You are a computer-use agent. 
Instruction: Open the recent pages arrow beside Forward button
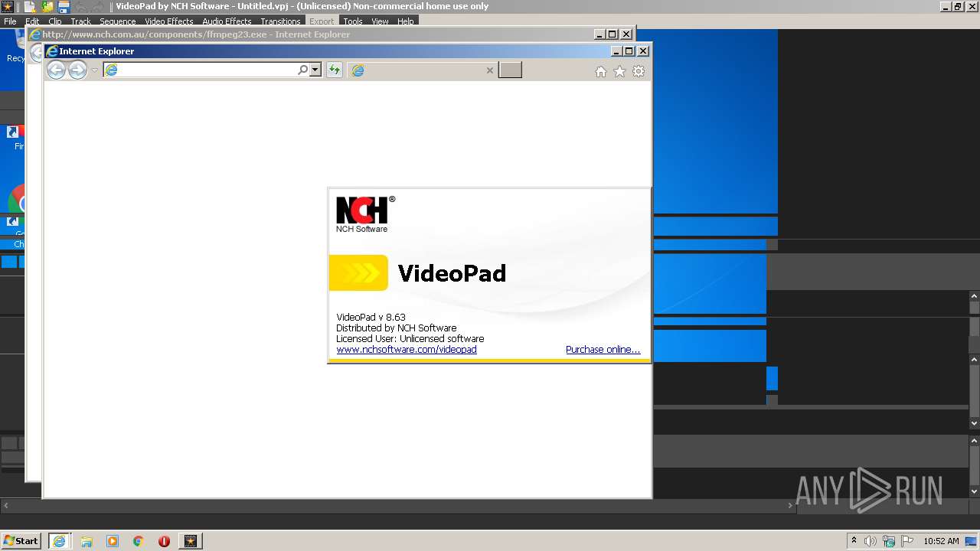pos(95,70)
